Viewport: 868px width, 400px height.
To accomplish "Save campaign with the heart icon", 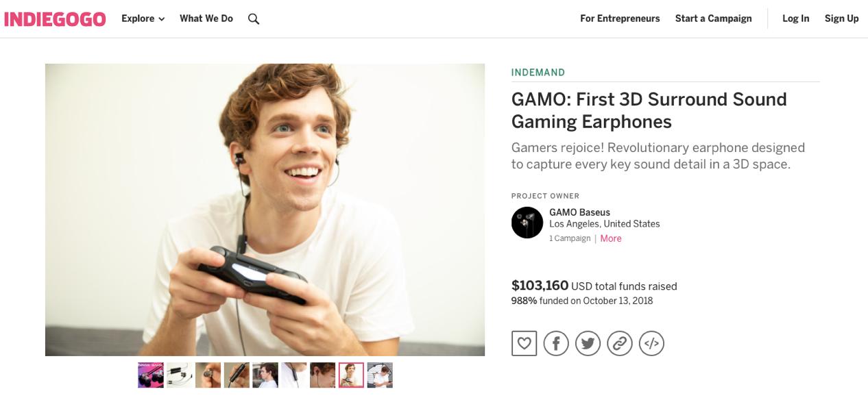I will (524, 343).
